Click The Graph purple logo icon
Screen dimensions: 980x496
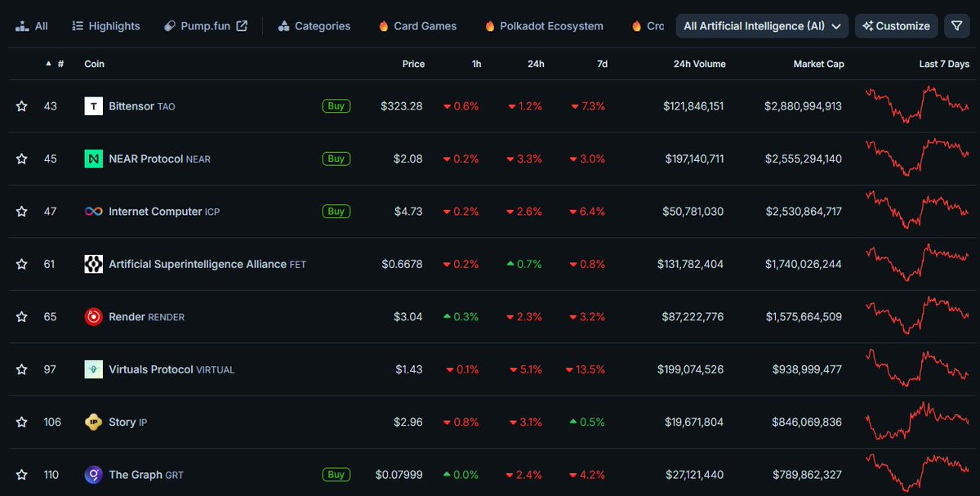[x=94, y=475]
